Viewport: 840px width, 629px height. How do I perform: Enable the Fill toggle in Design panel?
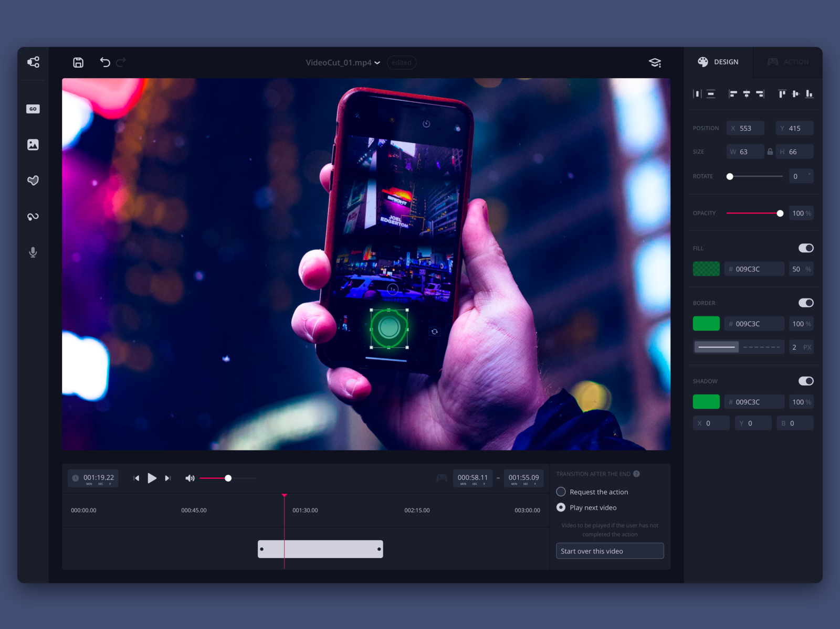pos(805,248)
